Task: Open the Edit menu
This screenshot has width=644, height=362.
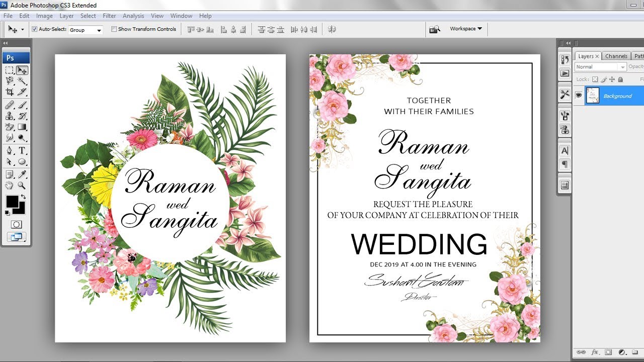Action: (24, 16)
